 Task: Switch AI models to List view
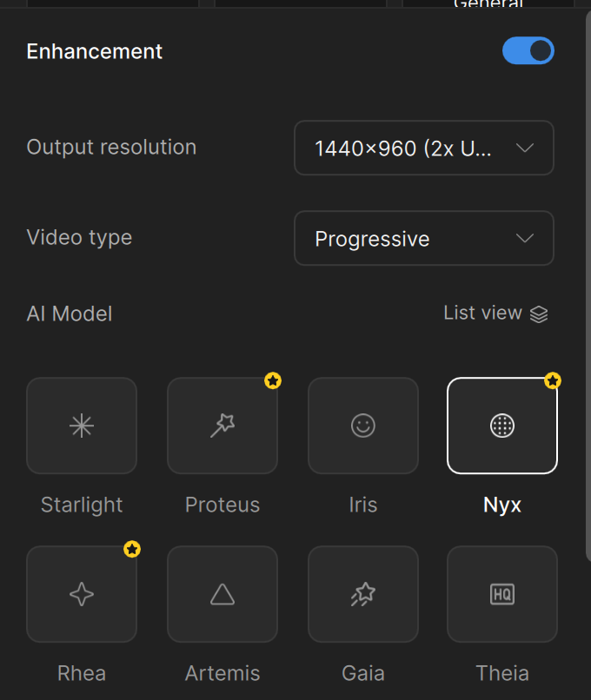point(483,314)
